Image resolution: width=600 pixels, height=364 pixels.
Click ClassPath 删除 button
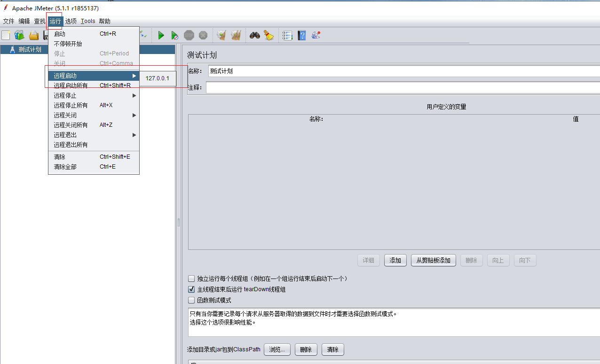(x=306, y=349)
